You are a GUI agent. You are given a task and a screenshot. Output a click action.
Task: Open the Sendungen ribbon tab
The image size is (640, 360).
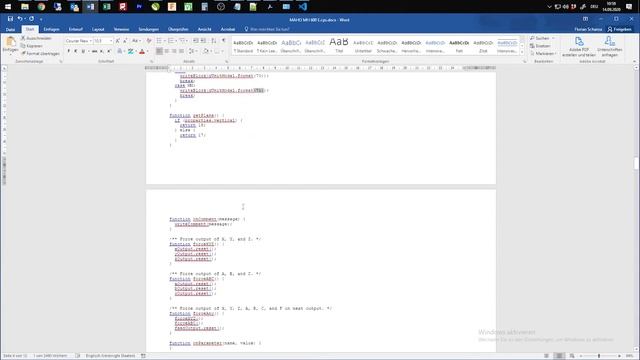tap(149, 29)
